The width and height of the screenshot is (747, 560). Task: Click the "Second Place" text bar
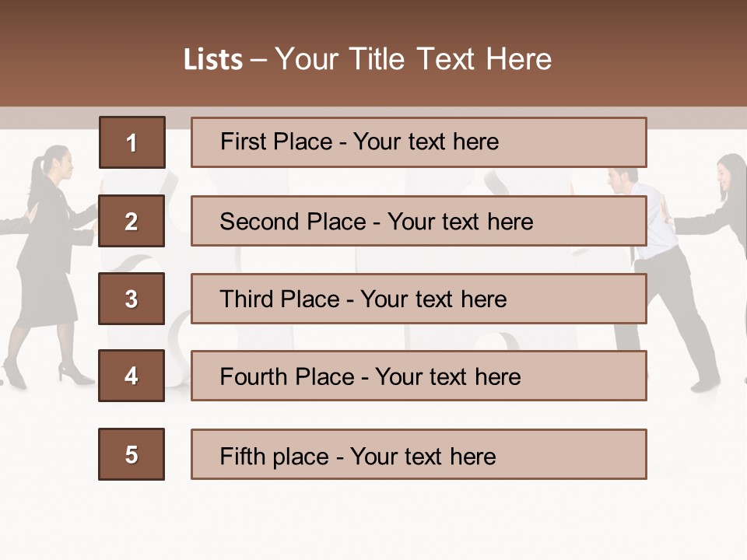click(419, 221)
